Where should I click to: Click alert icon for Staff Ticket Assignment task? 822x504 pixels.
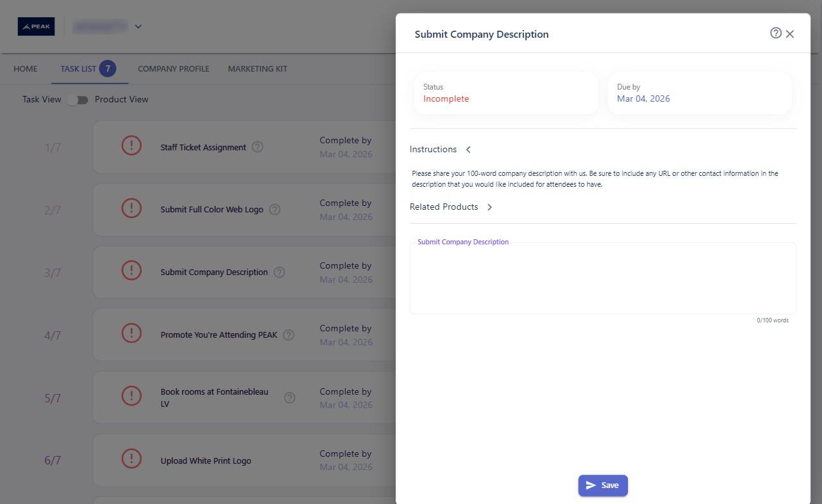coord(131,146)
